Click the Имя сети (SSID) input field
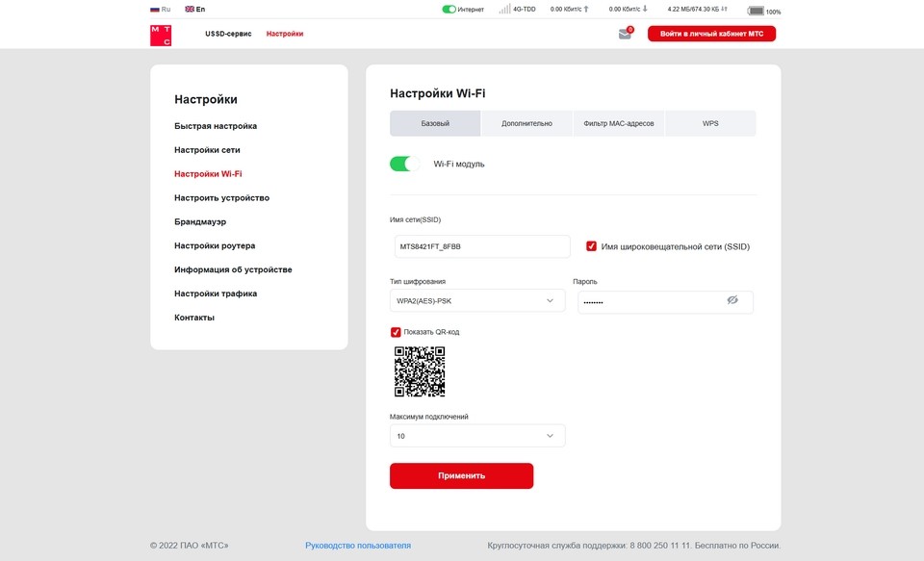 pyautogui.click(x=482, y=246)
